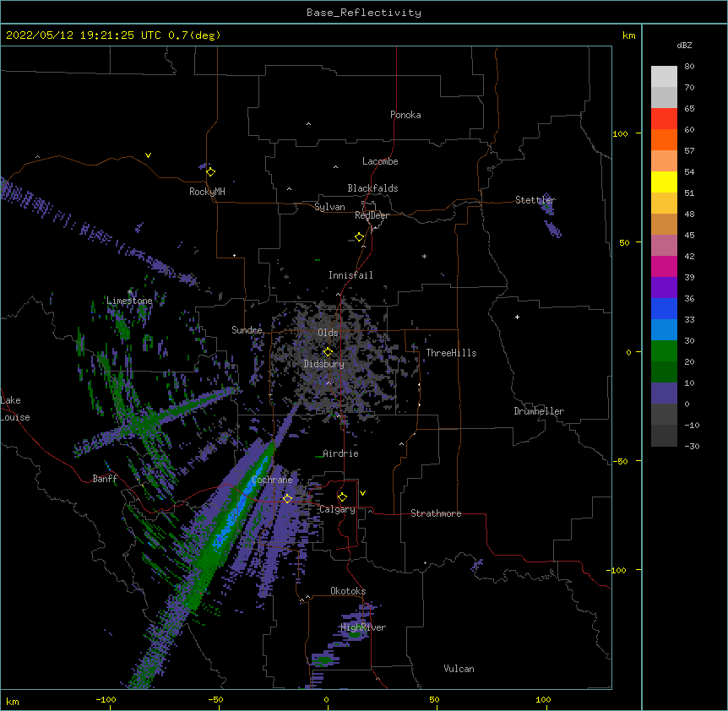Click the 80 value in dBZ legend
728x711 pixels.
click(x=689, y=67)
